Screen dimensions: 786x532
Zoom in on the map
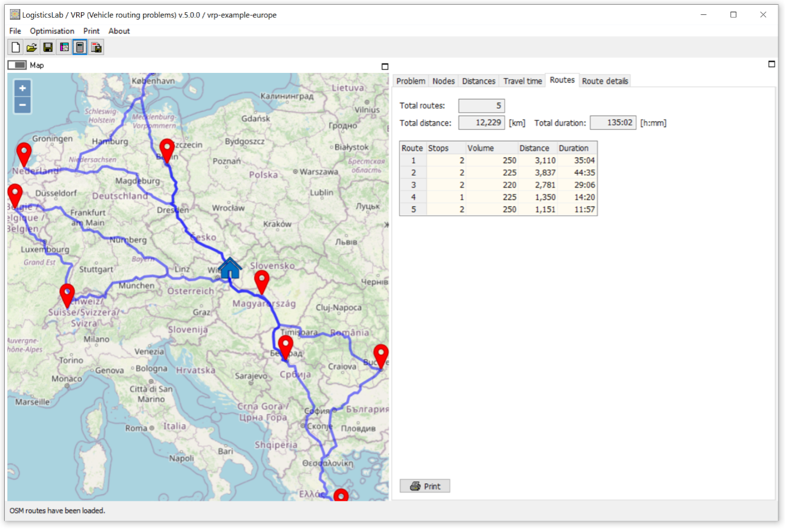click(22, 88)
